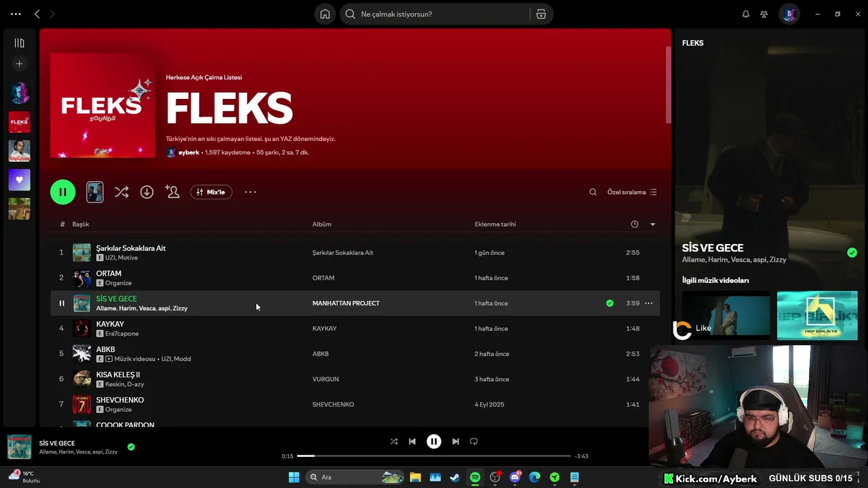Sort by Eklenme tarihi column header

tap(495, 224)
